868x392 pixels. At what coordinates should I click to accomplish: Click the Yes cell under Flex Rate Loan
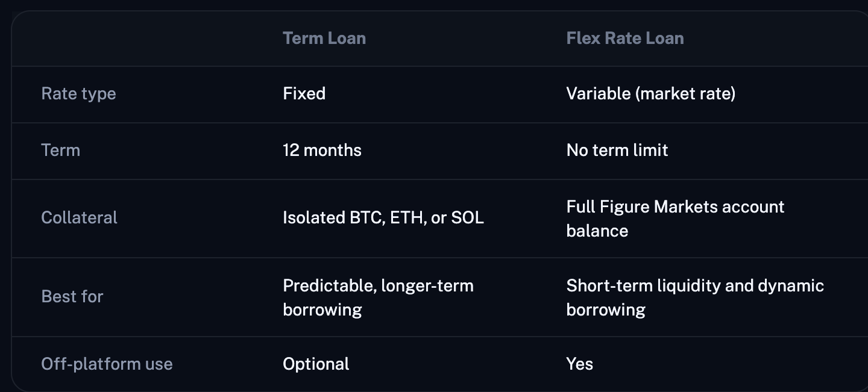coord(580,364)
